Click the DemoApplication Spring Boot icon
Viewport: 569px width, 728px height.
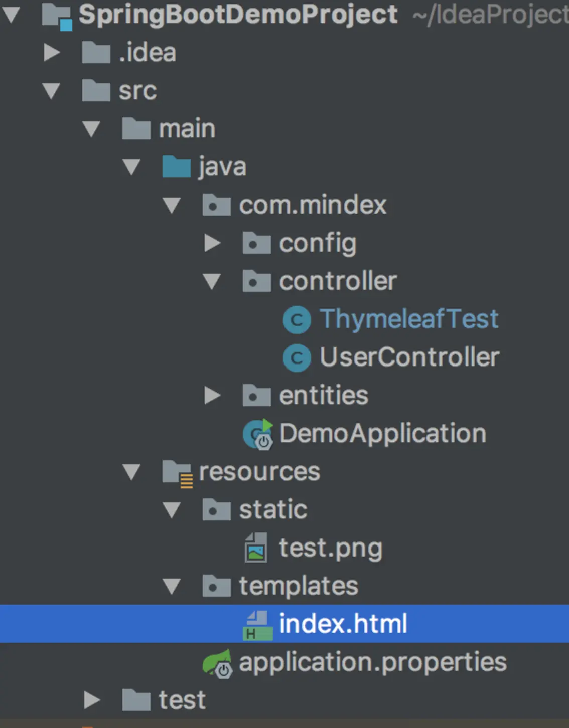coord(258,434)
